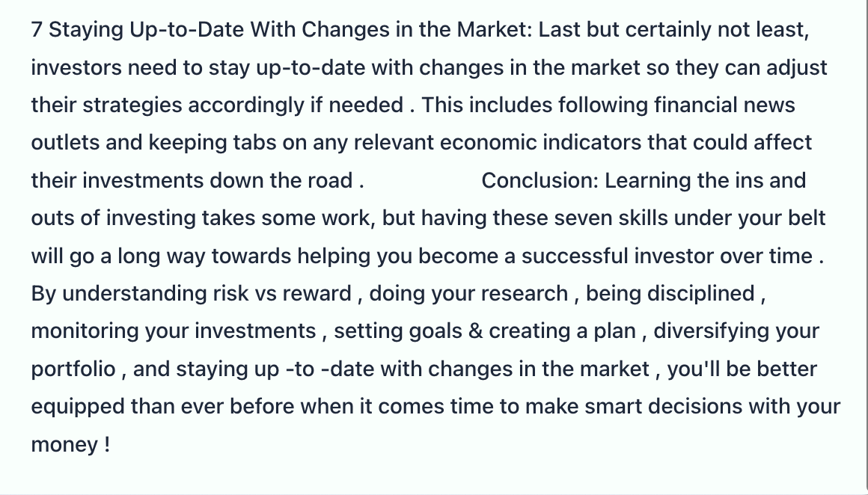Place cursor on the leading number 7
This screenshot has height=495, width=868.
[x=37, y=29]
